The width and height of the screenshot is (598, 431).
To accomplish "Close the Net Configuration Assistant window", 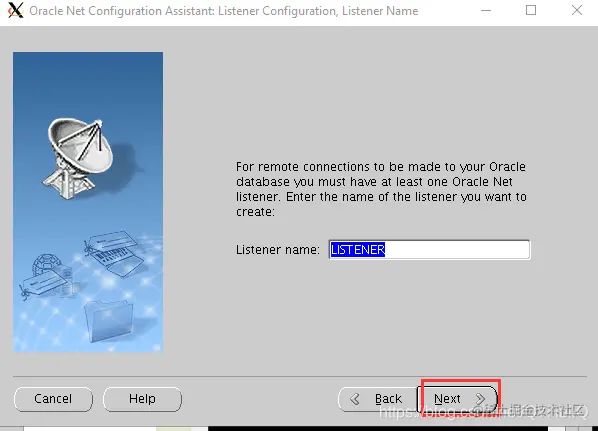I will coord(577,10).
